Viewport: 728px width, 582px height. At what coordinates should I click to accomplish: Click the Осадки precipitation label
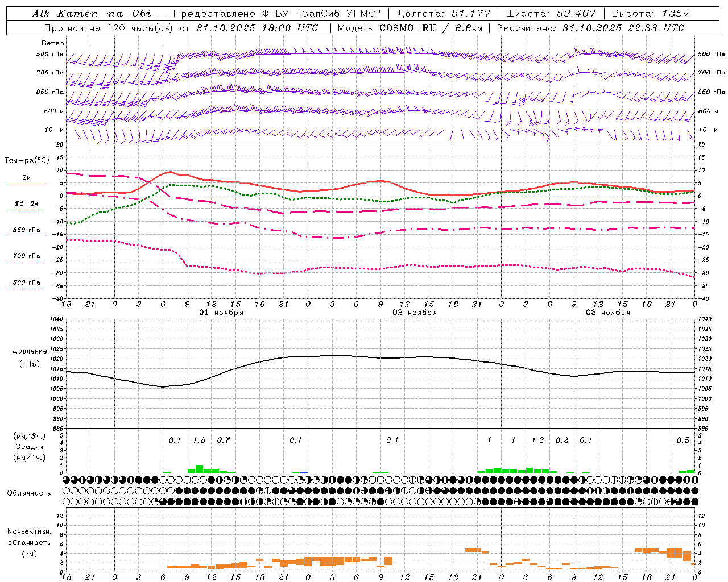(x=29, y=447)
